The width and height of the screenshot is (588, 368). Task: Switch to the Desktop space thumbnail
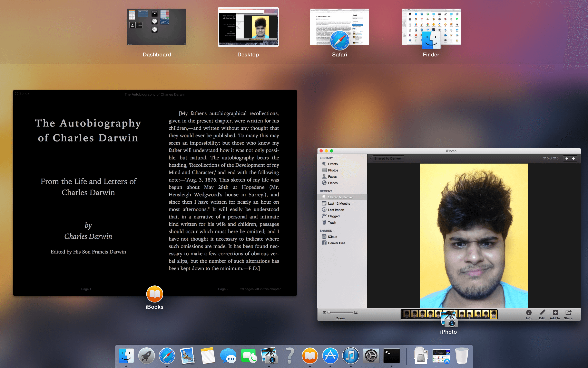tap(248, 27)
